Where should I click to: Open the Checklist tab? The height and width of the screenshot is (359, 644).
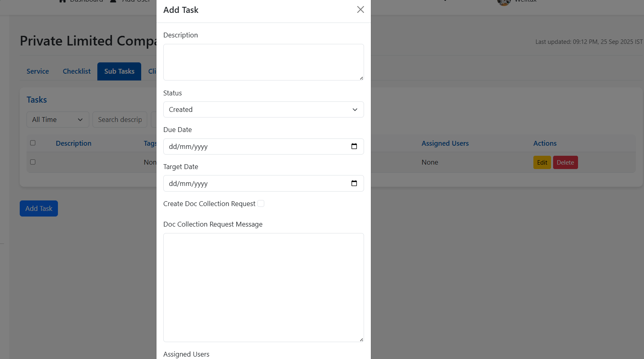click(x=76, y=71)
